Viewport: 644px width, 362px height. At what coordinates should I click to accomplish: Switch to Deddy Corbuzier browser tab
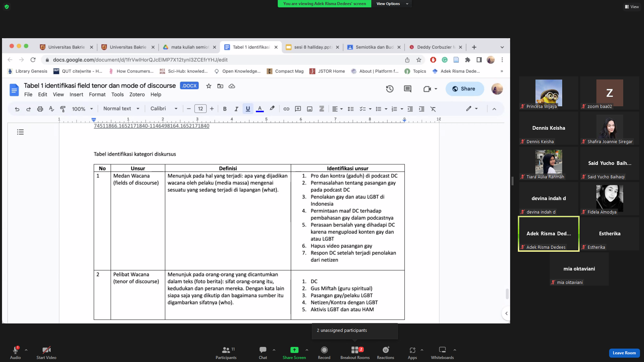point(435,47)
